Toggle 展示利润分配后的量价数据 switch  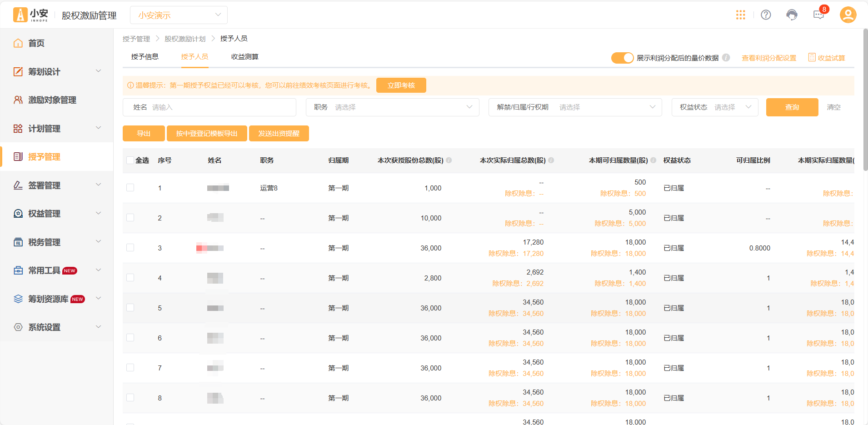click(622, 58)
